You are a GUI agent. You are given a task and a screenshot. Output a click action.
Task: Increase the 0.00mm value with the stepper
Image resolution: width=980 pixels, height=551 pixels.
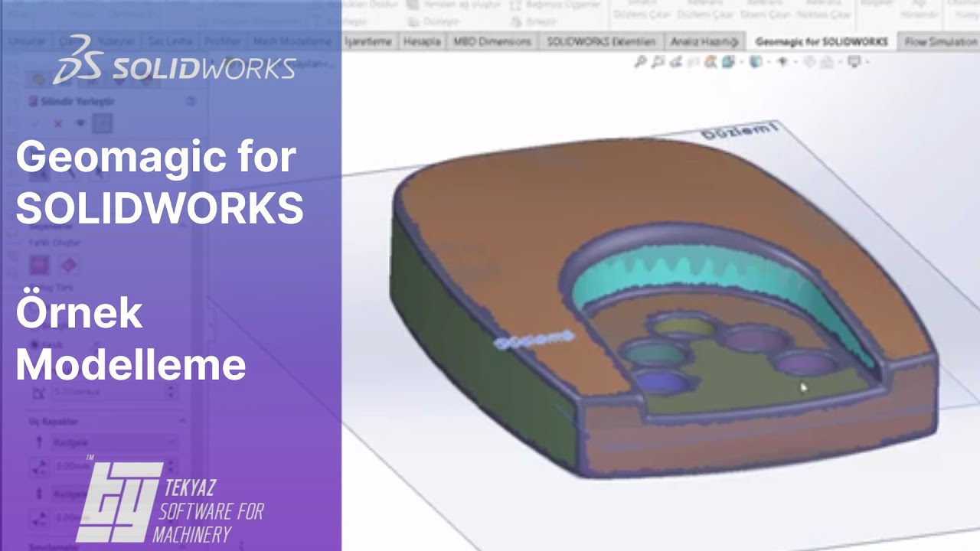171,463
